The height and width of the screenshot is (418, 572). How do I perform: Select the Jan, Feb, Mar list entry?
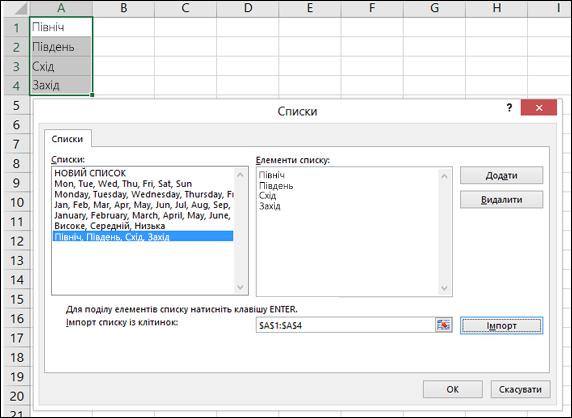[x=143, y=205]
